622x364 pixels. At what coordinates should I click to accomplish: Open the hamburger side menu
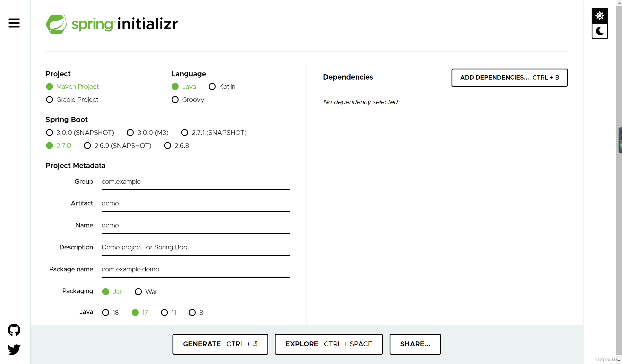tap(14, 23)
